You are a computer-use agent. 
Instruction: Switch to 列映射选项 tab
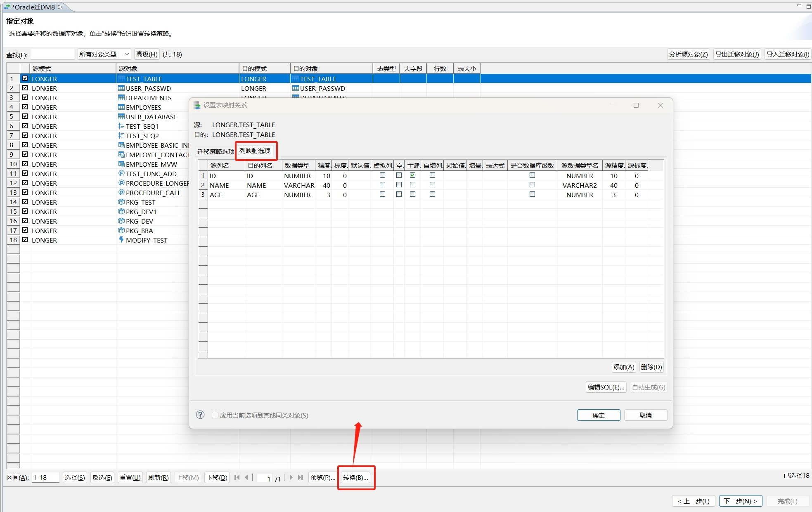tap(255, 151)
